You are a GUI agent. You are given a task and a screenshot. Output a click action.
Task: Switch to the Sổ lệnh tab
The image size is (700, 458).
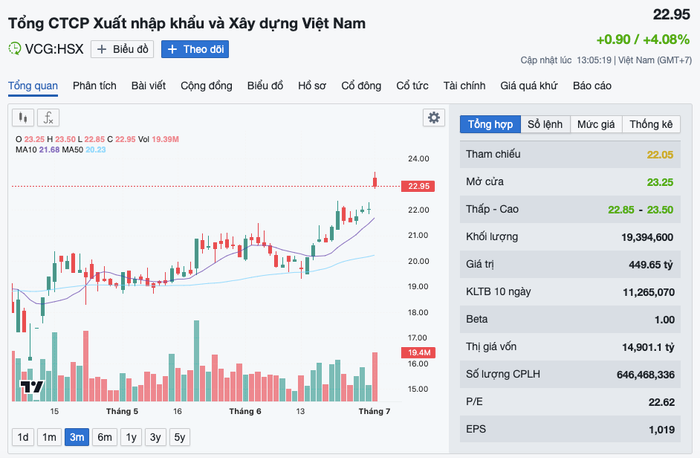[545, 124]
